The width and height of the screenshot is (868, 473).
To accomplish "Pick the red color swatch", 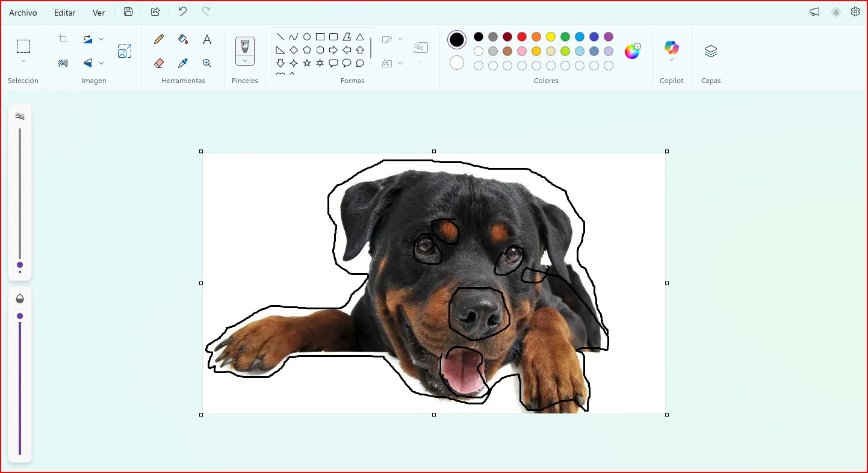I will click(522, 37).
